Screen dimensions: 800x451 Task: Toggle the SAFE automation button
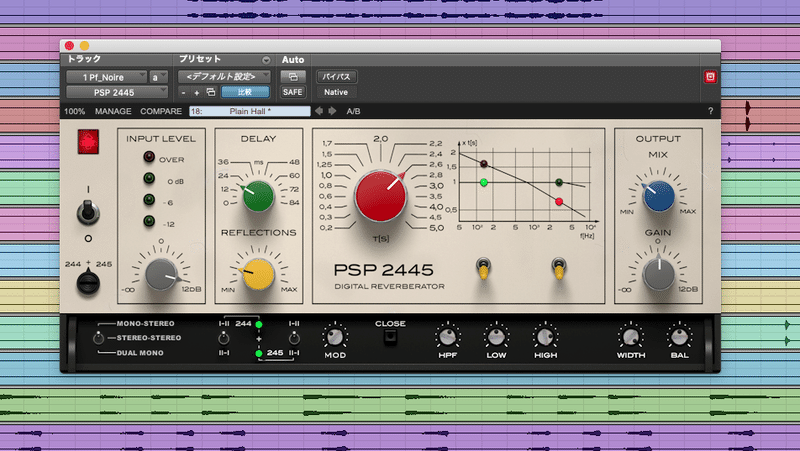pos(293,92)
